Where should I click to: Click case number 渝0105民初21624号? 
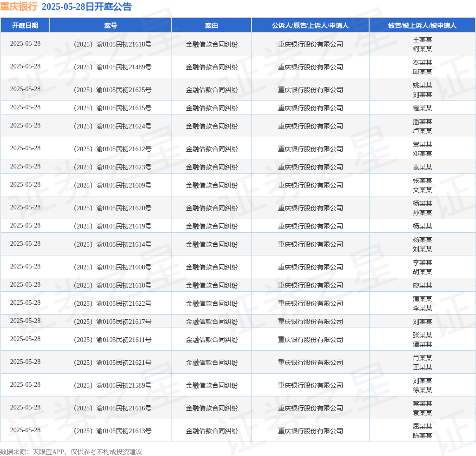[x=112, y=127]
